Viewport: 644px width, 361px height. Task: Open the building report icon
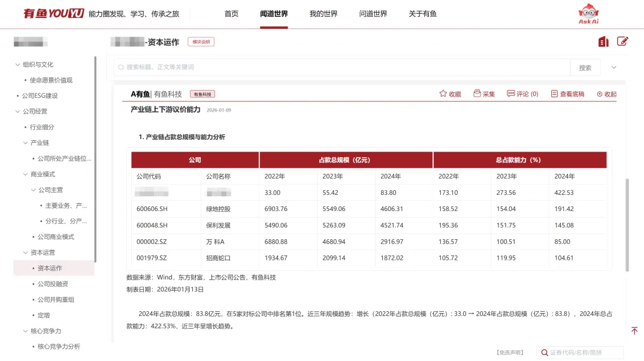[x=603, y=41]
